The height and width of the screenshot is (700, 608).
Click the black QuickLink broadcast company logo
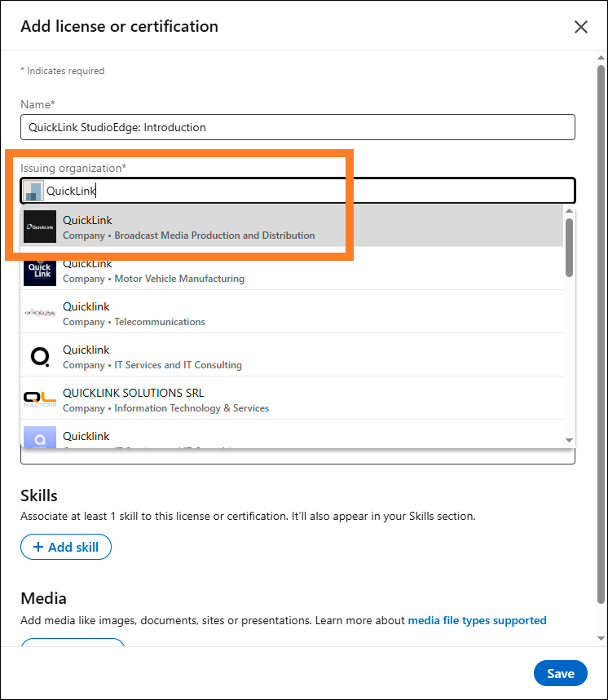[x=40, y=227]
